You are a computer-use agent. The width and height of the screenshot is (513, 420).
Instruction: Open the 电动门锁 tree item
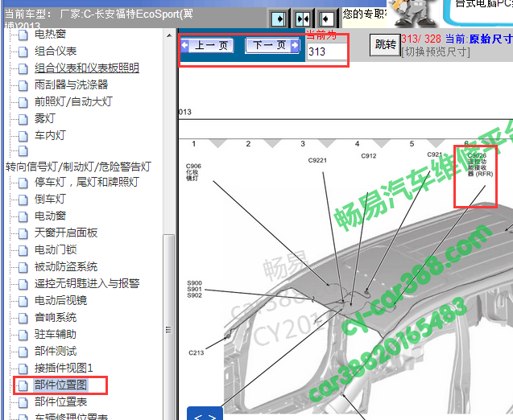coord(56,250)
